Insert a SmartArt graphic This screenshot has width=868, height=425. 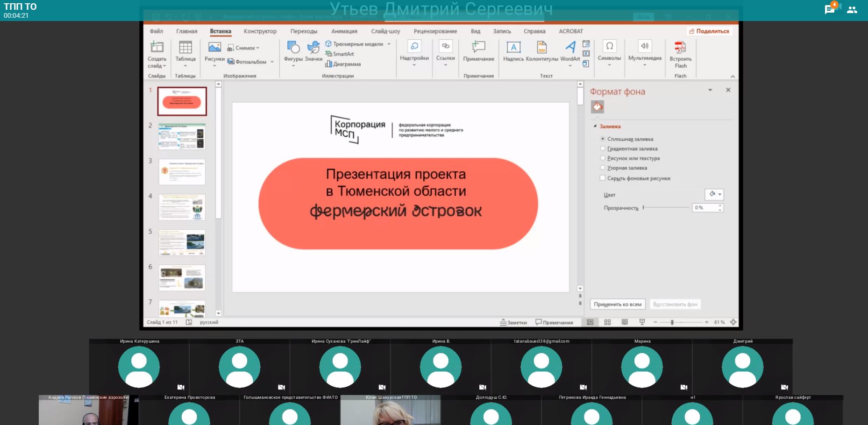coord(340,54)
